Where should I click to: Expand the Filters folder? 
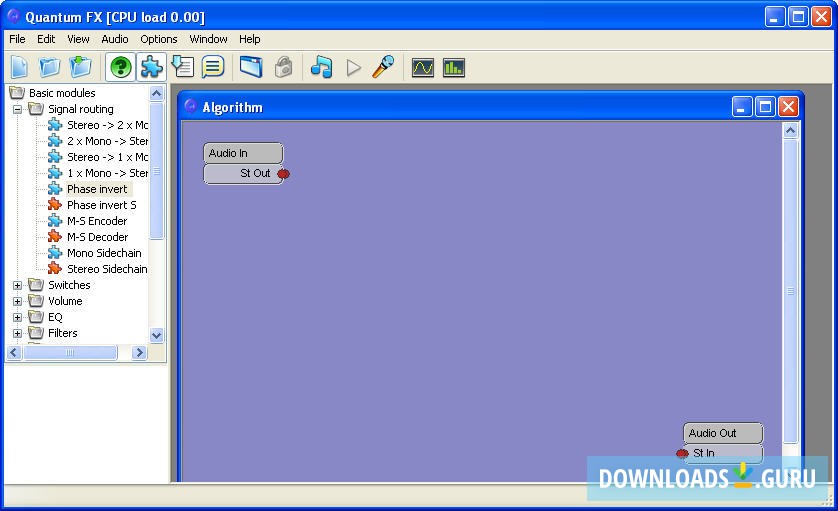tap(18, 334)
